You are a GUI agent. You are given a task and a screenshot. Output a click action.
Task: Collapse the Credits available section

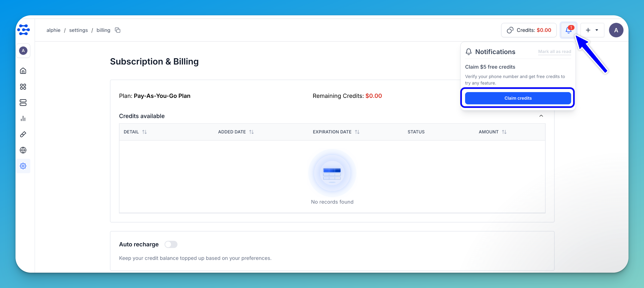pyautogui.click(x=541, y=116)
